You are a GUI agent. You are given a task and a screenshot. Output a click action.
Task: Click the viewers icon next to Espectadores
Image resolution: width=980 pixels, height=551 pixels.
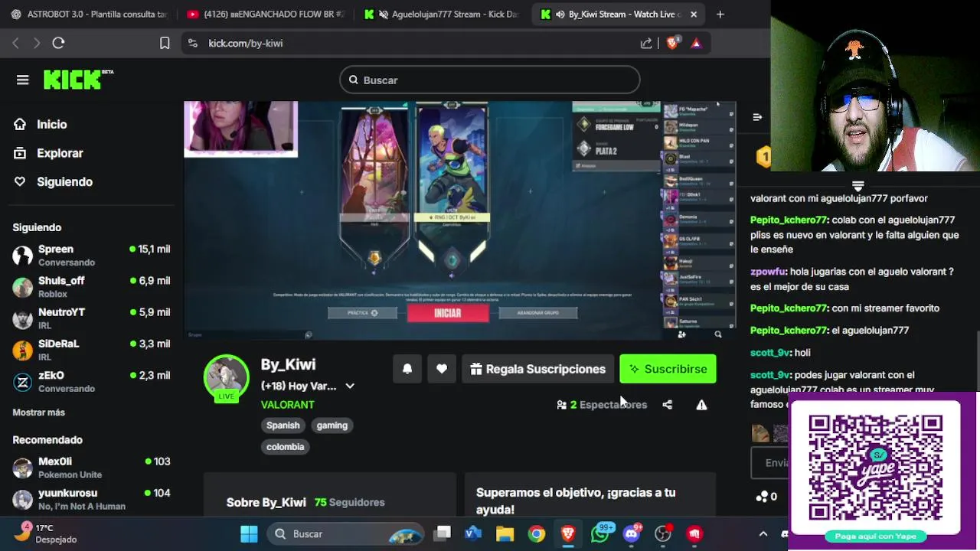click(561, 405)
